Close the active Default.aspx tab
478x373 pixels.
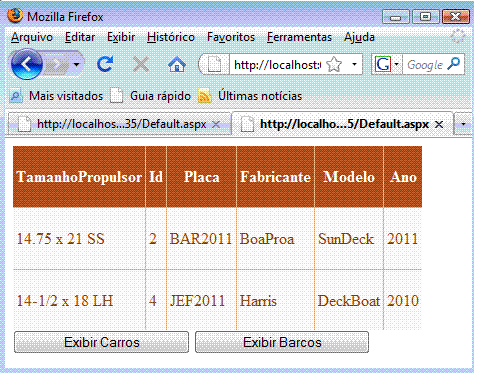[439, 124]
